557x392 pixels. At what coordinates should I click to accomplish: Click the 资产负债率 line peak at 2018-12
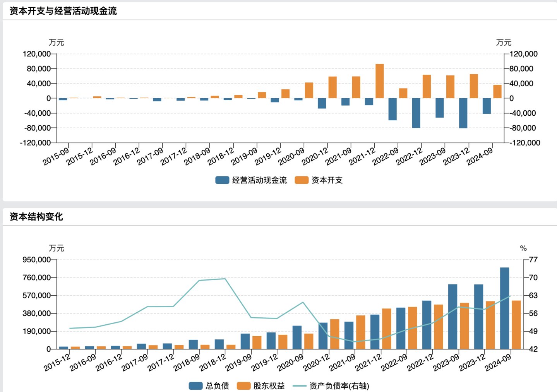click(225, 279)
